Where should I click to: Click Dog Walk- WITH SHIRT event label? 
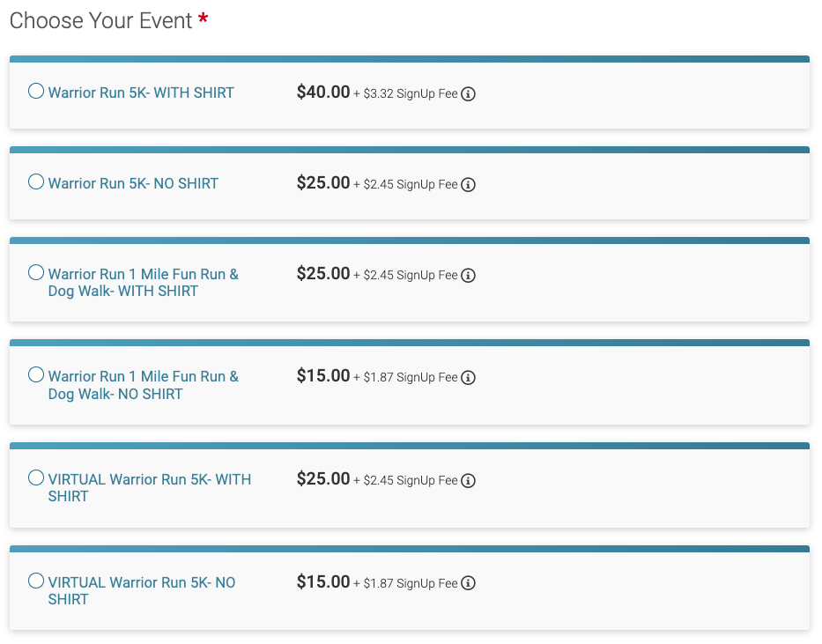click(143, 283)
